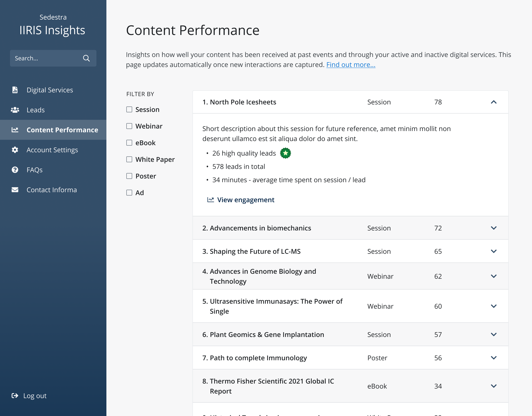The image size is (532, 416).
Task: Click the Digital Services document icon
Action: [x=15, y=90]
